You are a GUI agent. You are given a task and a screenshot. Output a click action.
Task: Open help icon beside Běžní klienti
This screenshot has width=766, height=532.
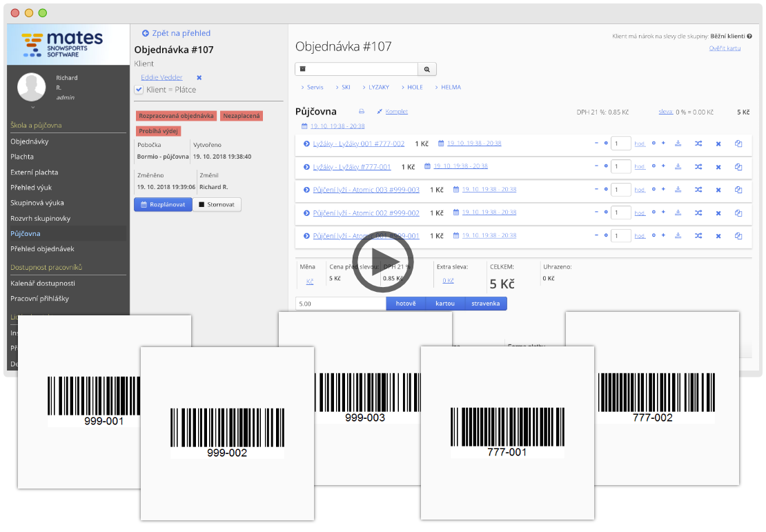pos(749,36)
